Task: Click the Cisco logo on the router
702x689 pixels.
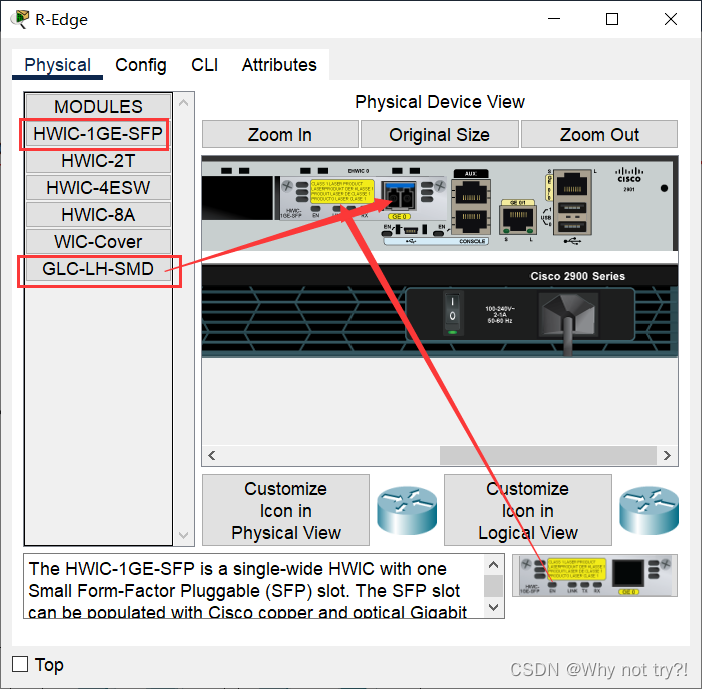Action: click(629, 175)
